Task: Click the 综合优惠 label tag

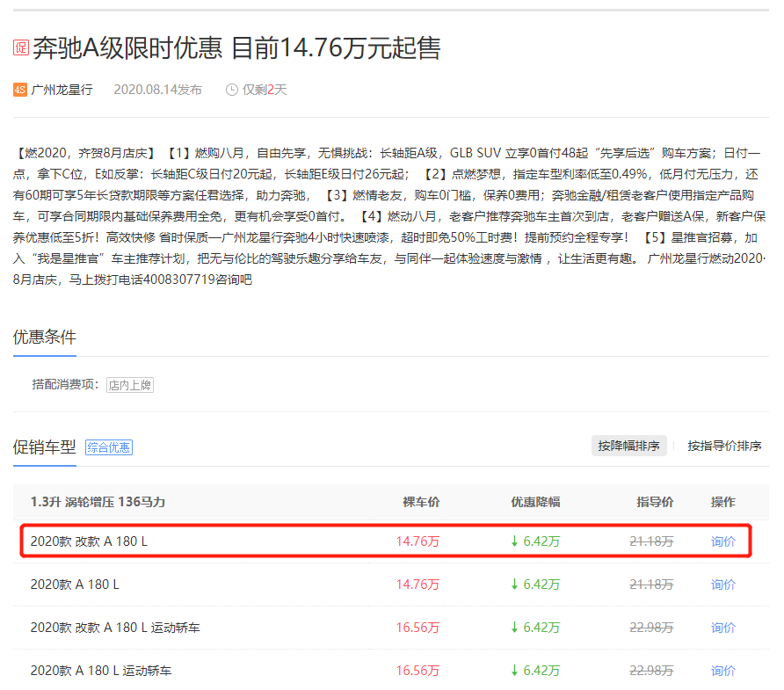Action: [109, 447]
